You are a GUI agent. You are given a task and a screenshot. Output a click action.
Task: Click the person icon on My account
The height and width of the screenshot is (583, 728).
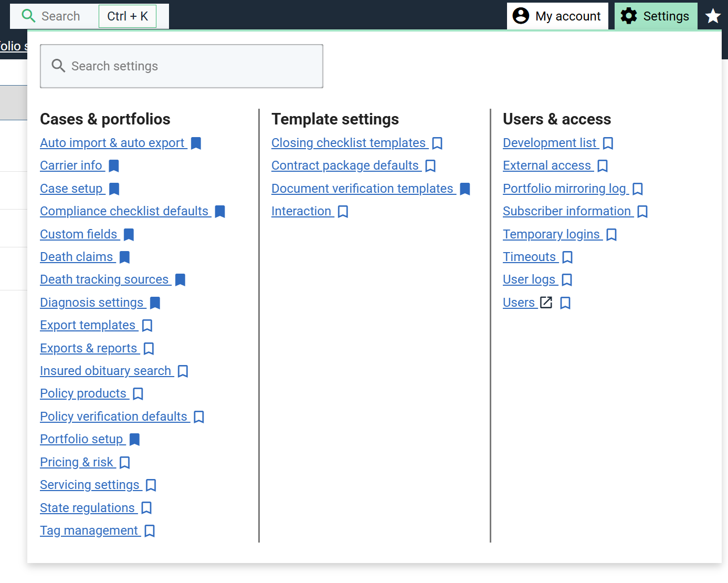pyautogui.click(x=521, y=16)
